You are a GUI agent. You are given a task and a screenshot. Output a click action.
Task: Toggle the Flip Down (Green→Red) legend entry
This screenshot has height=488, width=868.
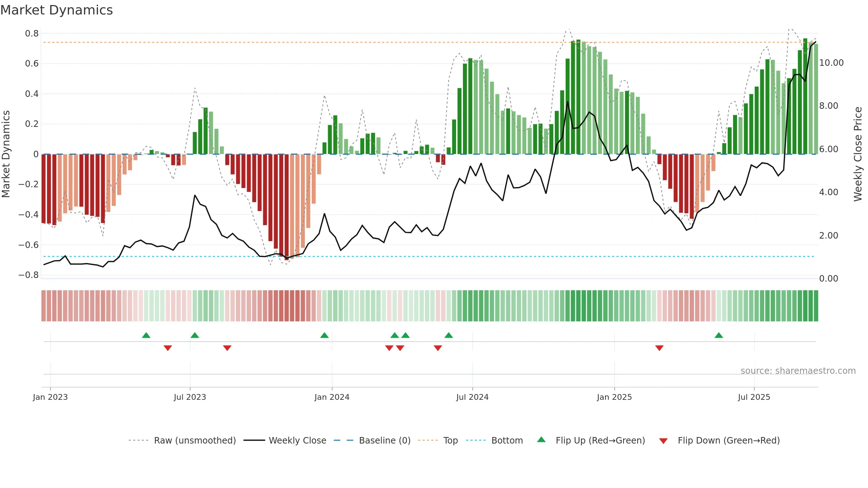729,440
